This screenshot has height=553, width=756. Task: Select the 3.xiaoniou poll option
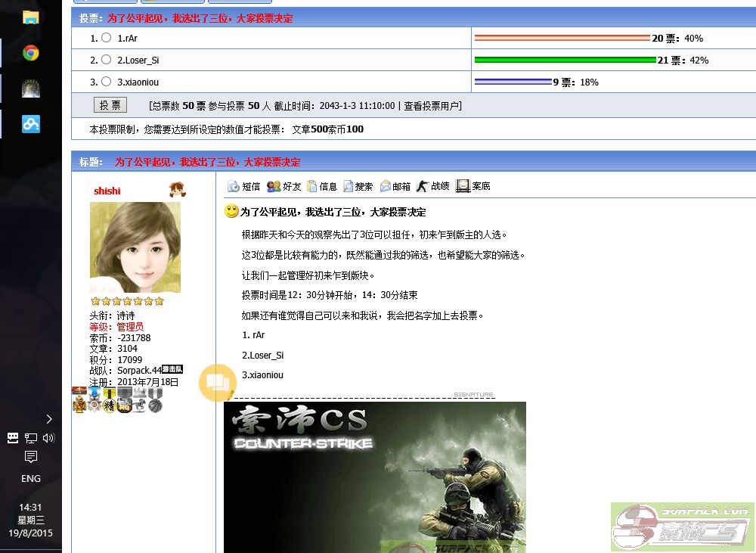pos(107,82)
